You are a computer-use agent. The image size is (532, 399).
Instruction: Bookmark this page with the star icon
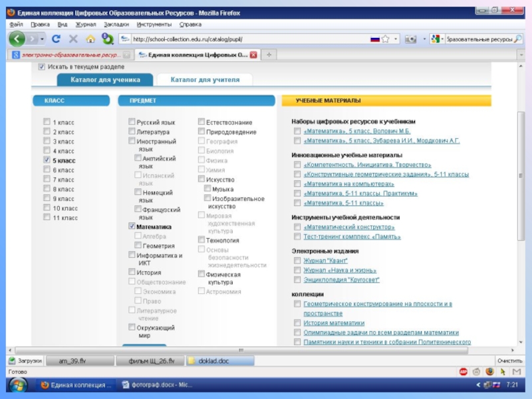(386, 39)
